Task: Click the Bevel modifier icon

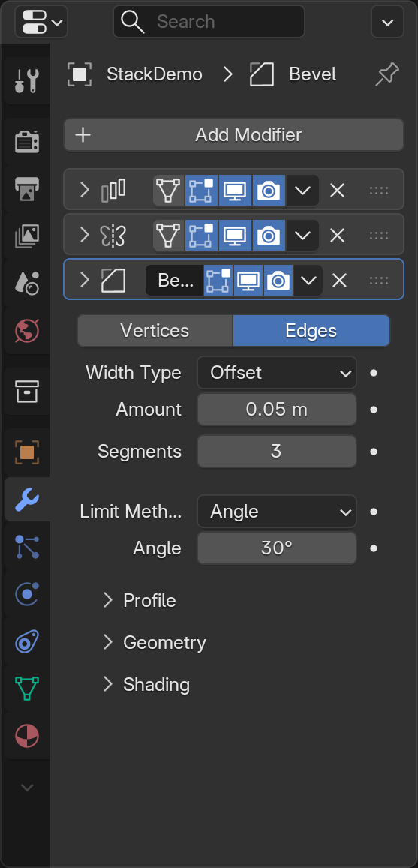Action: [x=113, y=280]
